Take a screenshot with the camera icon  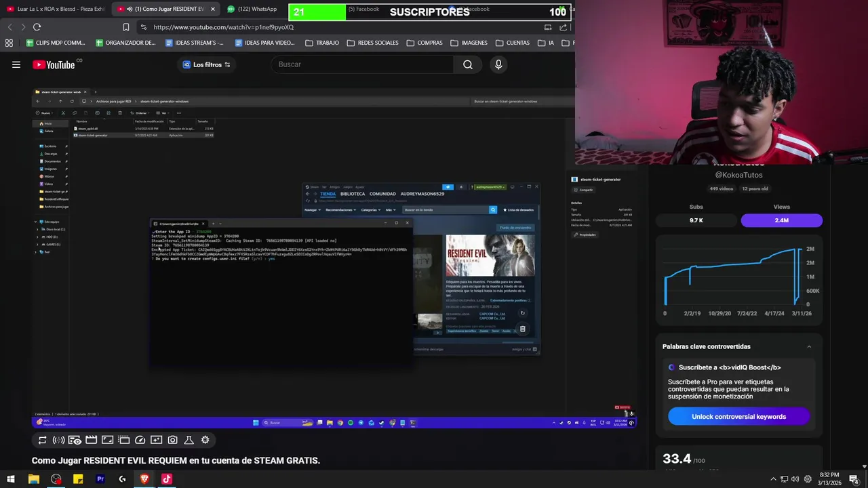pos(172,440)
